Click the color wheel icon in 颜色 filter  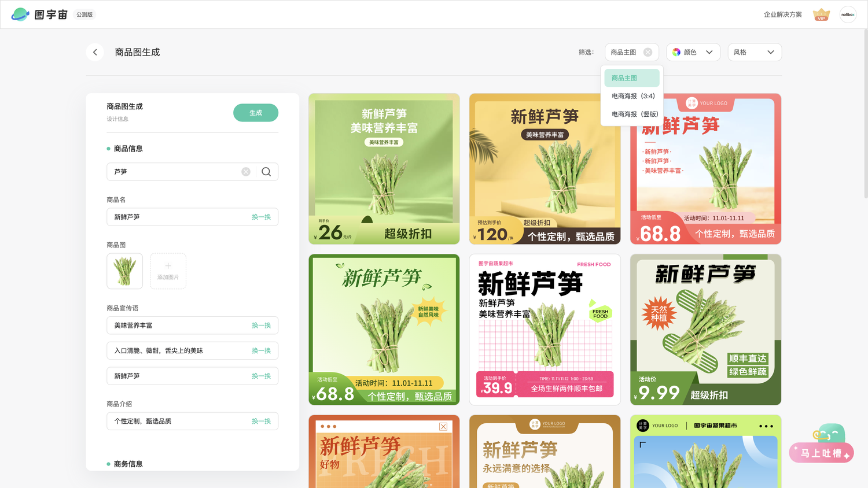676,52
